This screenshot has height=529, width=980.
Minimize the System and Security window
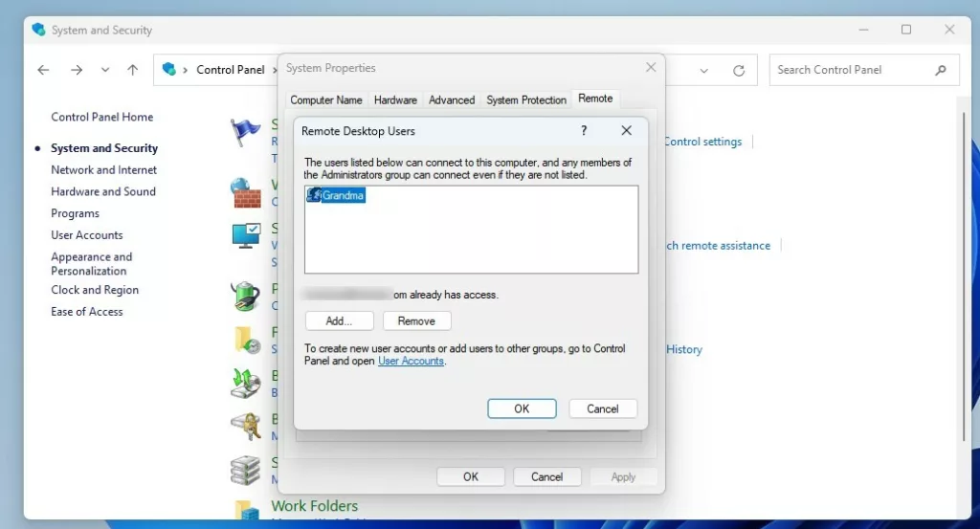[864, 30]
